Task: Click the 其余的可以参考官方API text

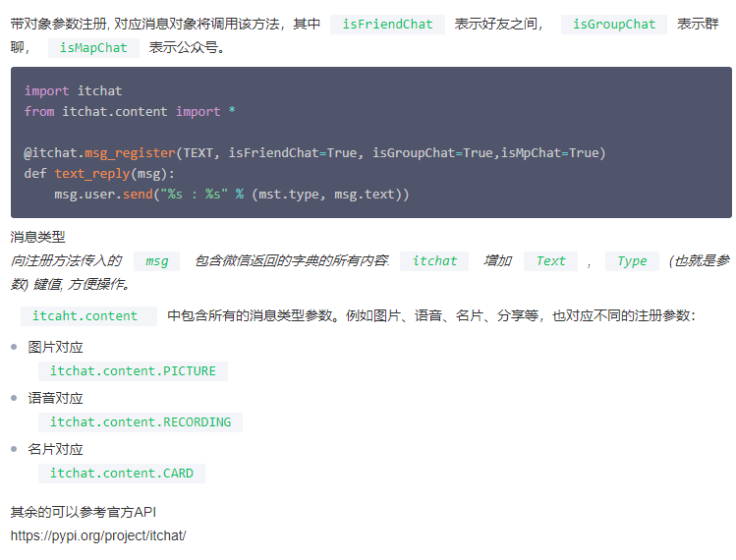Action: click(x=84, y=512)
